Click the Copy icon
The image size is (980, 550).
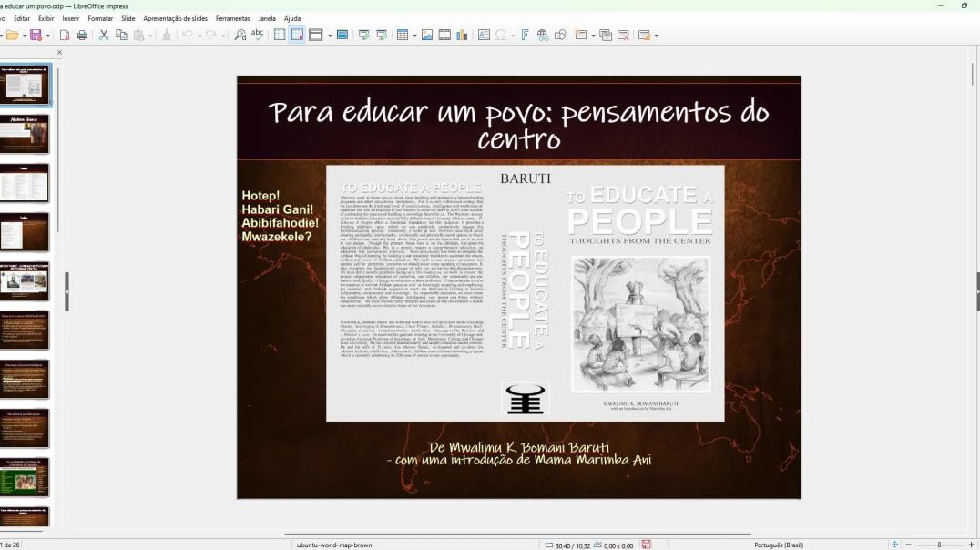point(121,35)
